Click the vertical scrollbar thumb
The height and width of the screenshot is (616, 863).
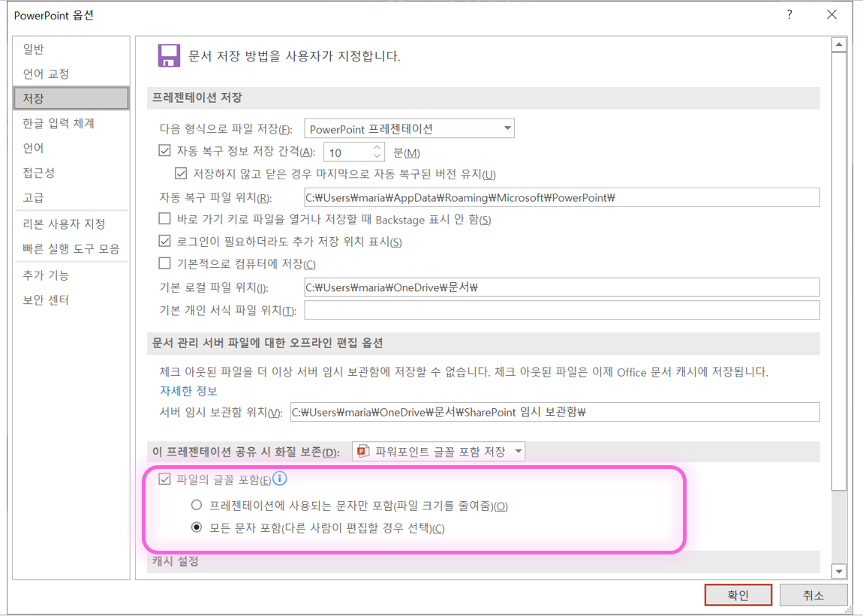tap(839, 271)
